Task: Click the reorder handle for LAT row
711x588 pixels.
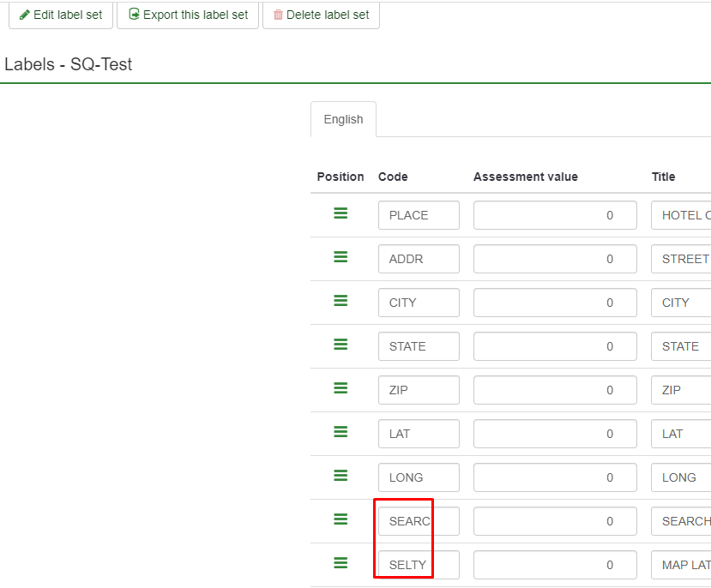Action: point(340,432)
